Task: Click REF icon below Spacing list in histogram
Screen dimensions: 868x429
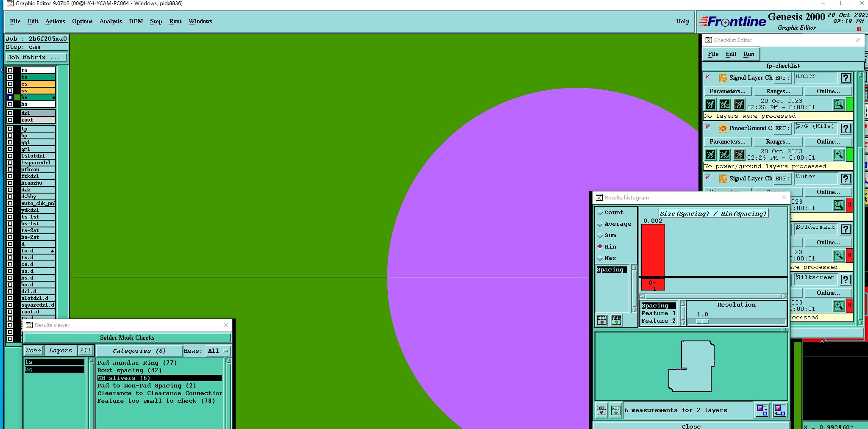Action: 616,320
